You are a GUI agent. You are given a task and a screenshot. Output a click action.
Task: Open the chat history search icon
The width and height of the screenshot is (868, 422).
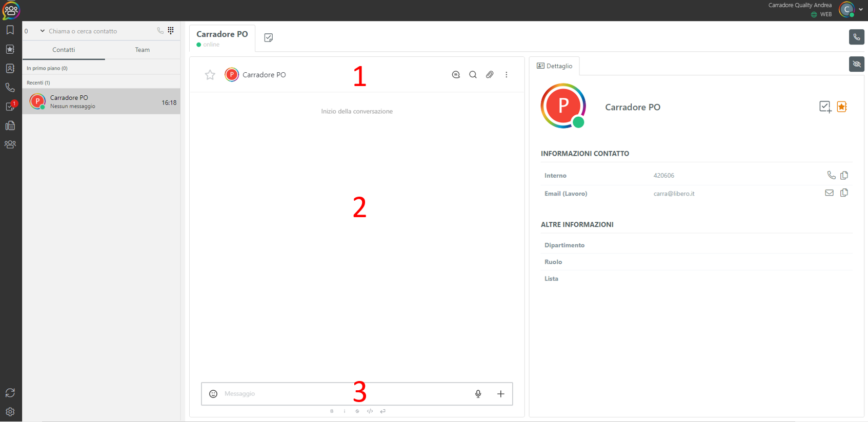tap(456, 75)
